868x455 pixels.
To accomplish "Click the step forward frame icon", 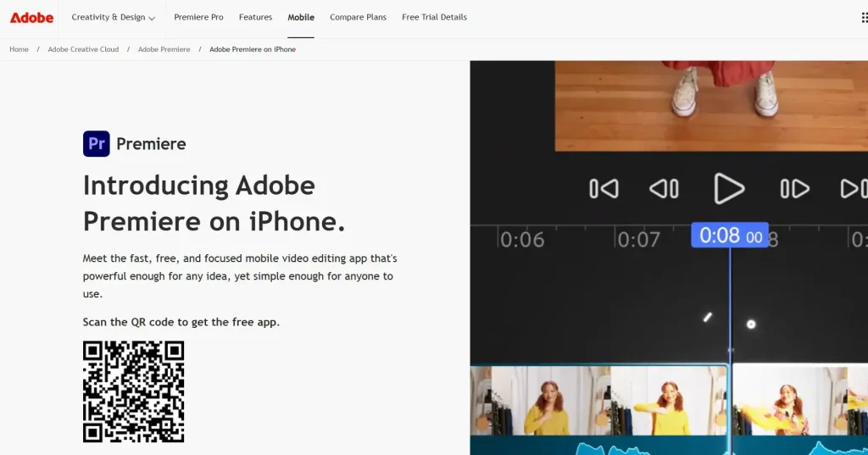I will [794, 188].
